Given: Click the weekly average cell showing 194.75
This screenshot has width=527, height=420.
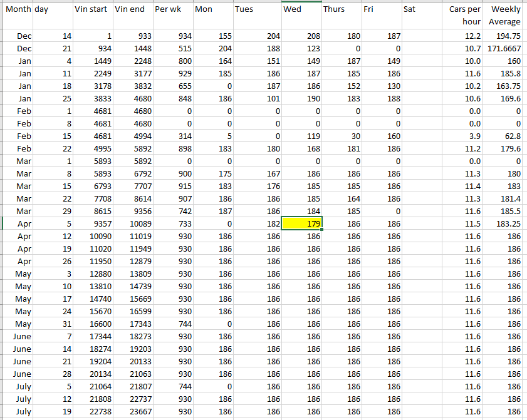Looking at the screenshot, I should pos(505,36).
